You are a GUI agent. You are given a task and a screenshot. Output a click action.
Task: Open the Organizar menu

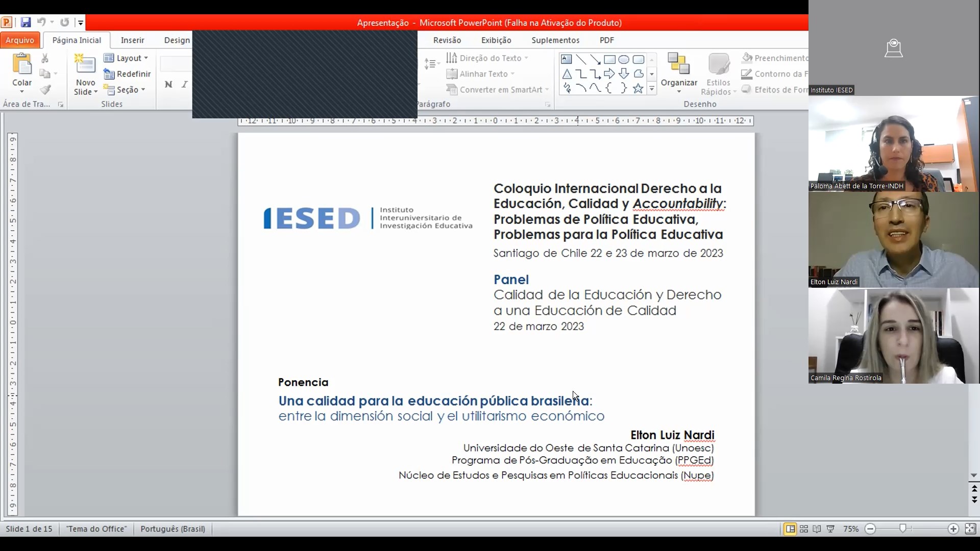(679, 73)
